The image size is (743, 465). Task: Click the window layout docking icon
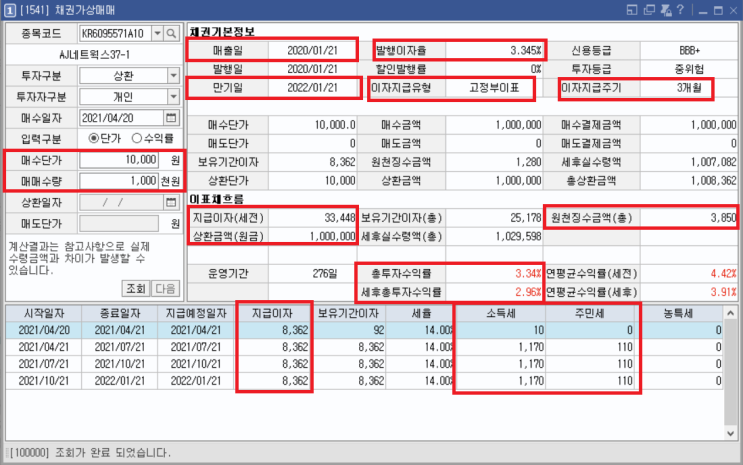coord(632,10)
